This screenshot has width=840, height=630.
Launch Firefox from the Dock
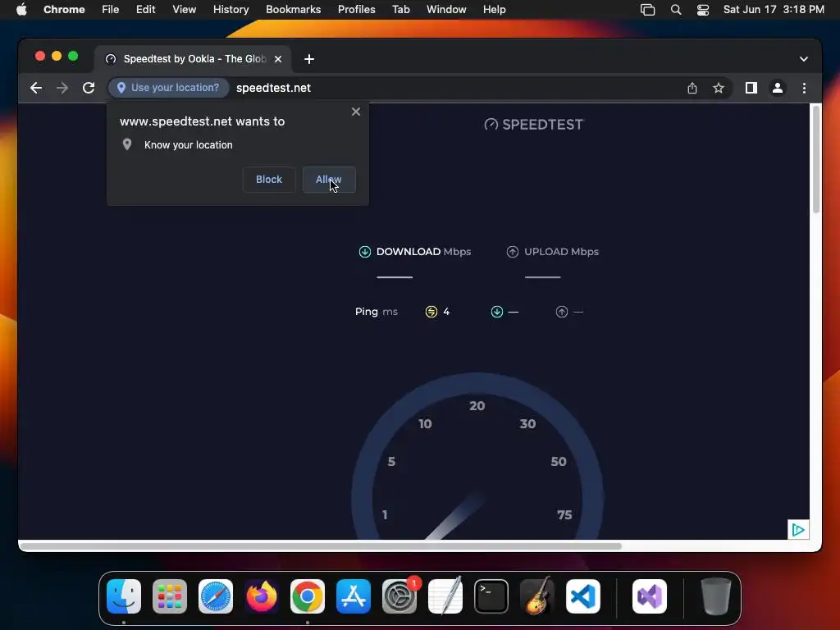click(x=262, y=596)
